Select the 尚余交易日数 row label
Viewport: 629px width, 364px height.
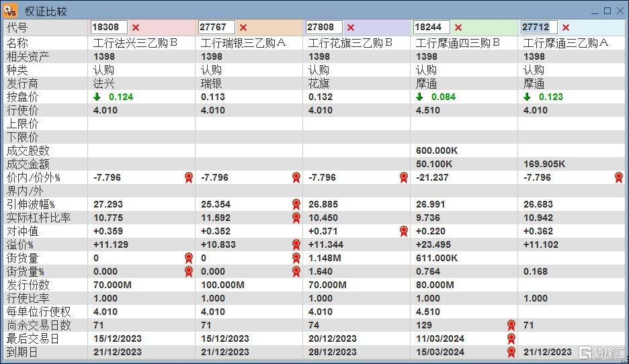(x=38, y=325)
